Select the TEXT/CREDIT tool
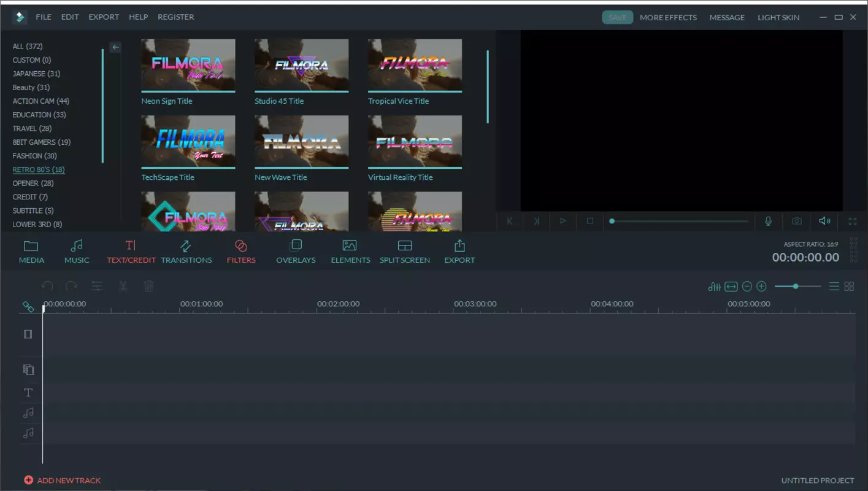 (131, 252)
